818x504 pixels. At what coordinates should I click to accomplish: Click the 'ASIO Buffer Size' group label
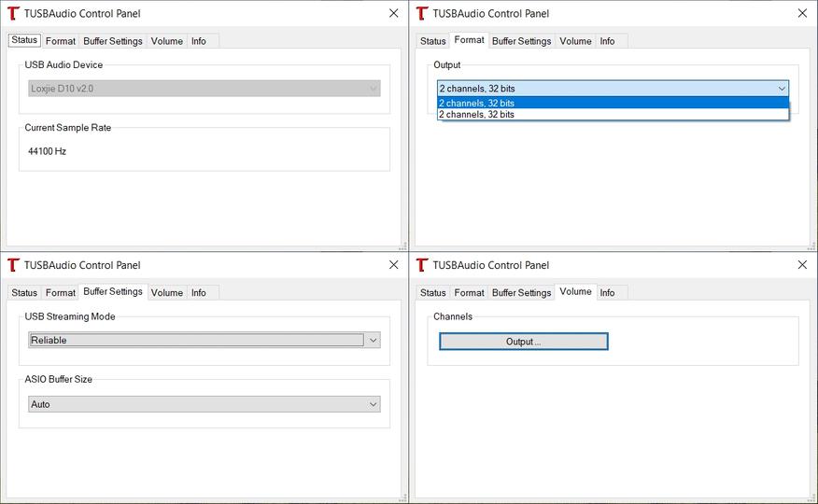pos(59,380)
